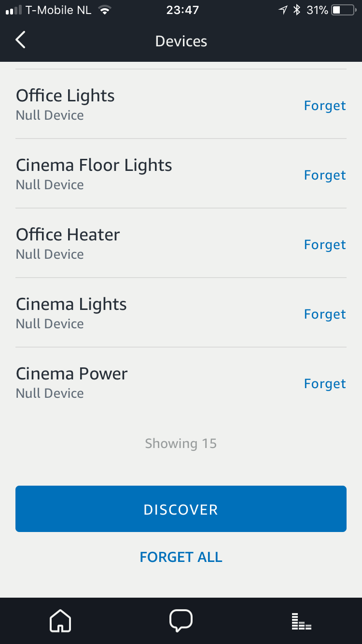This screenshot has width=362, height=644.
Task: Select the Cinema Floor Lights entry
Action: tap(181, 174)
